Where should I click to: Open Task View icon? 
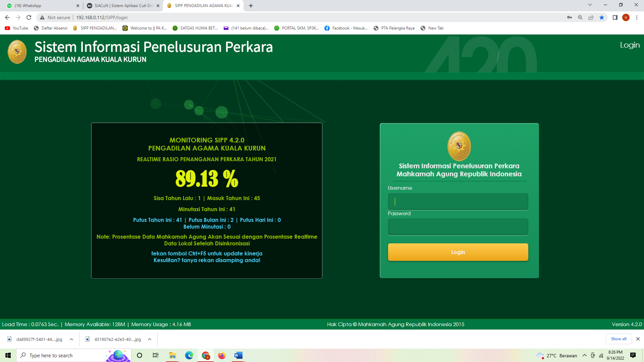(x=156, y=355)
